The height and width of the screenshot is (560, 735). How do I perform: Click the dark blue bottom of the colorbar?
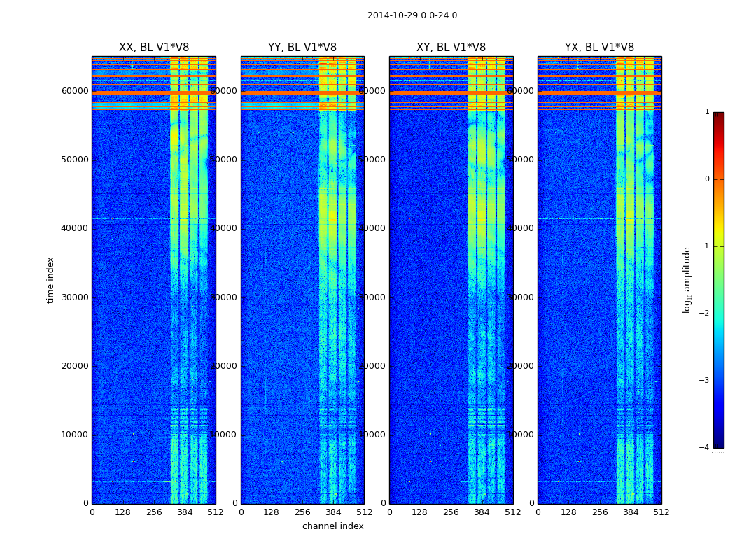(x=718, y=444)
